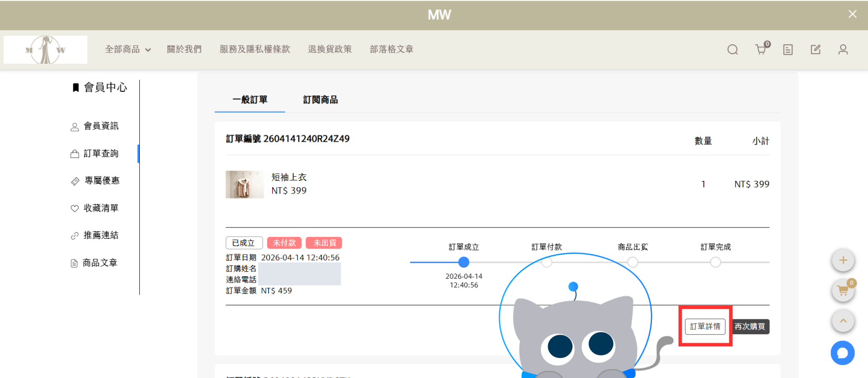This screenshot has height=378, width=868.
Task: Click the 商品出貨 progress marker
Action: (x=633, y=262)
